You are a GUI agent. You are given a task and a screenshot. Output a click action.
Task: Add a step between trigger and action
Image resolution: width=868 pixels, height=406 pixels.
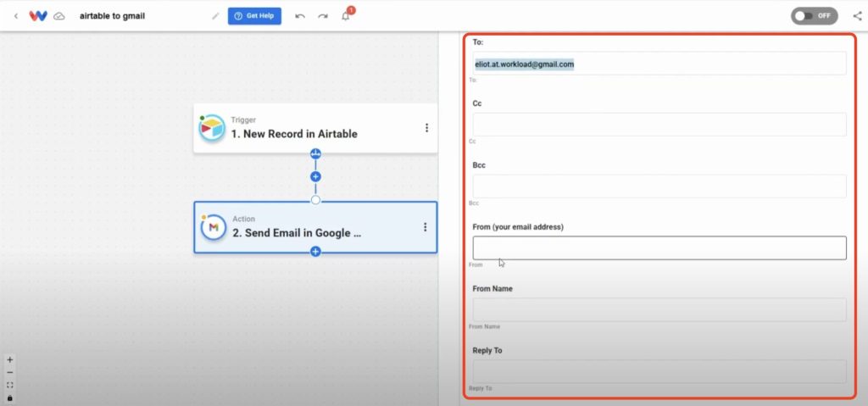315,176
